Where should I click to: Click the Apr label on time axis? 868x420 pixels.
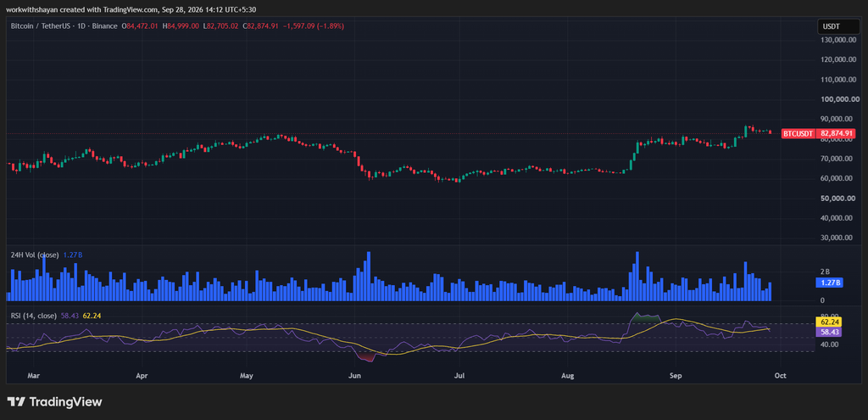142,375
